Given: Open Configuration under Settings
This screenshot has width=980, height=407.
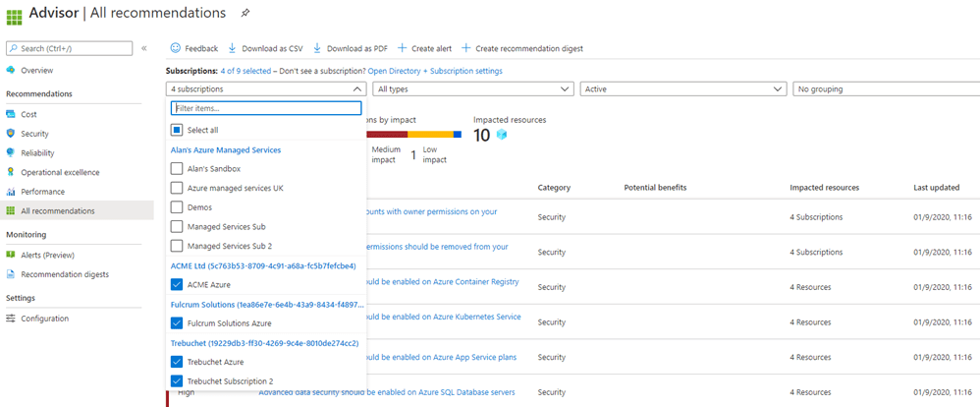Looking at the screenshot, I should coord(44,319).
